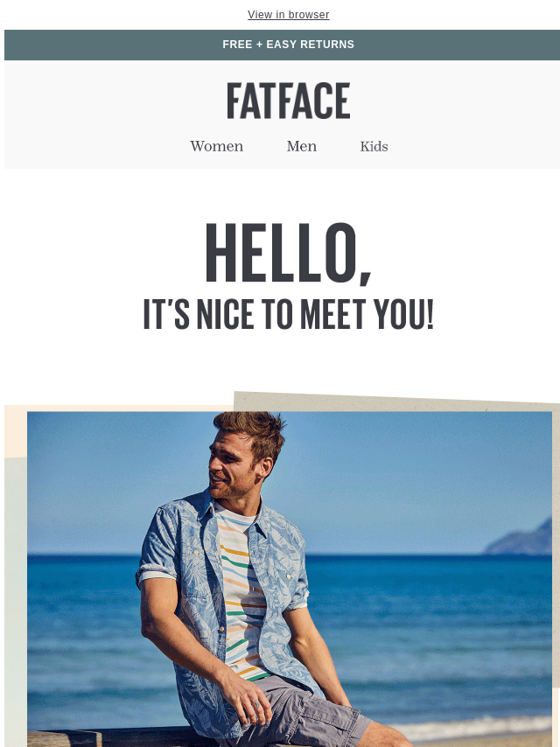
Task: Open the View in browser link
Action: (x=289, y=15)
